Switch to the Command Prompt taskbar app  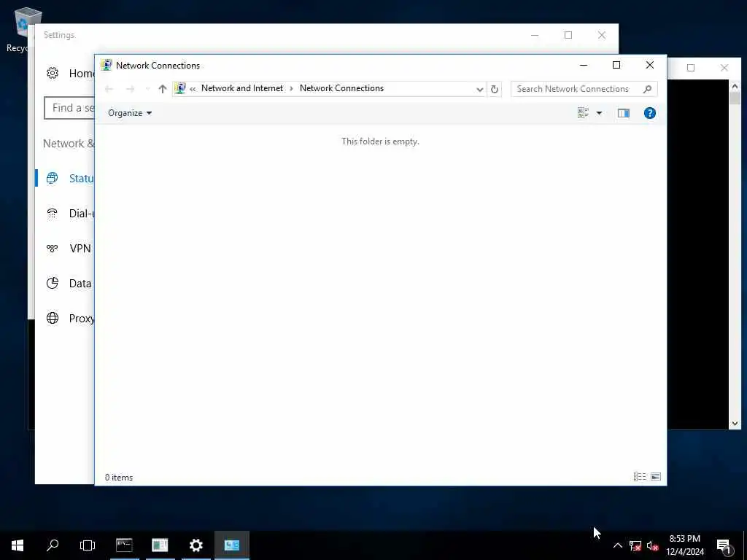coord(124,545)
